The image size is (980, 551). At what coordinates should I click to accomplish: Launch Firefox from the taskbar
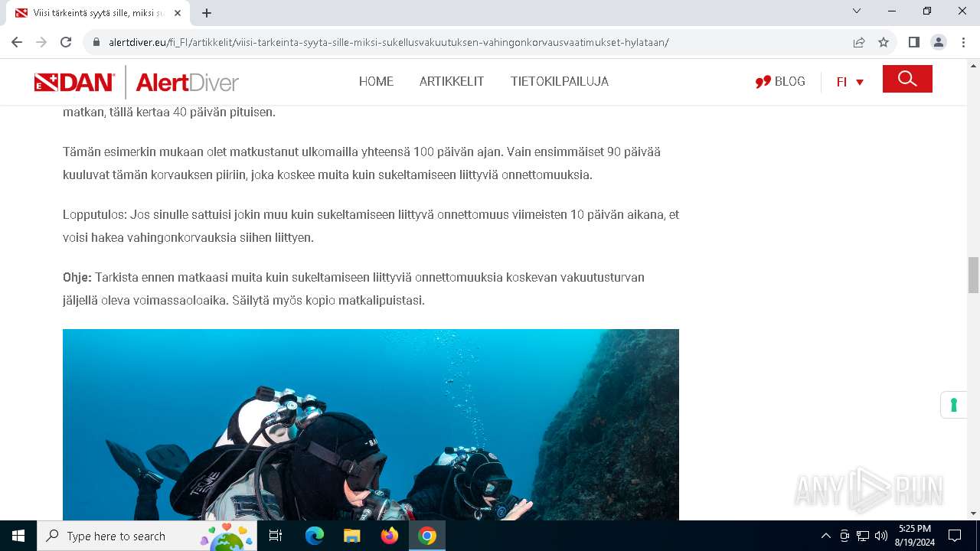click(x=390, y=536)
